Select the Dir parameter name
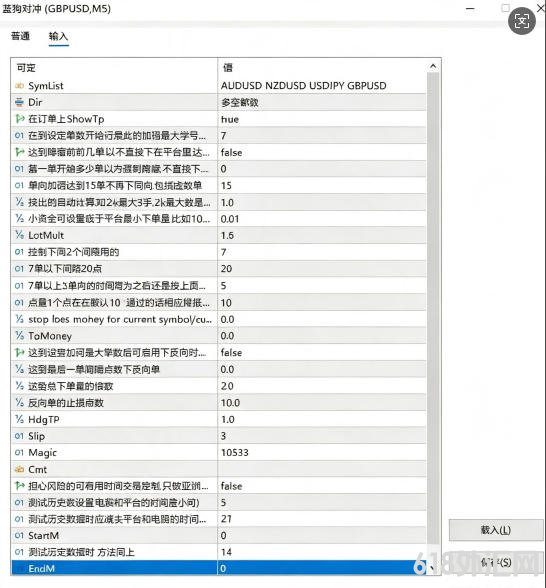The width and height of the screenshot is (546, 588). click(35, 102)
